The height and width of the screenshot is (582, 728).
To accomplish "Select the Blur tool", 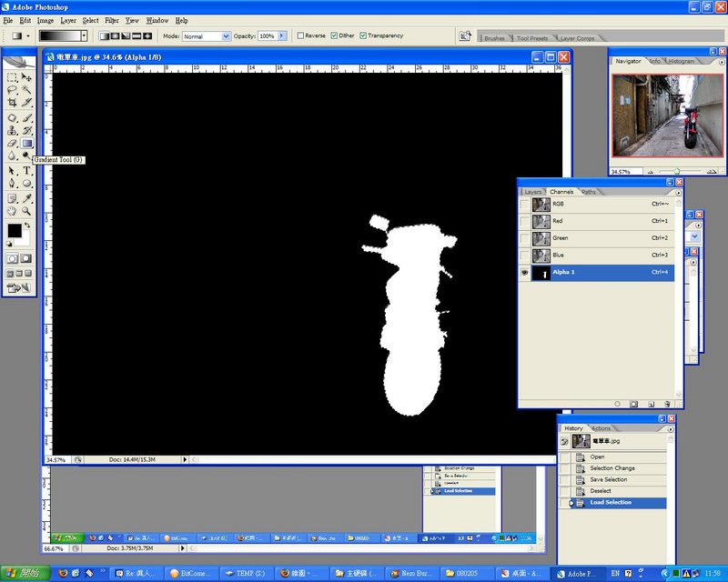I will point(12,156).
